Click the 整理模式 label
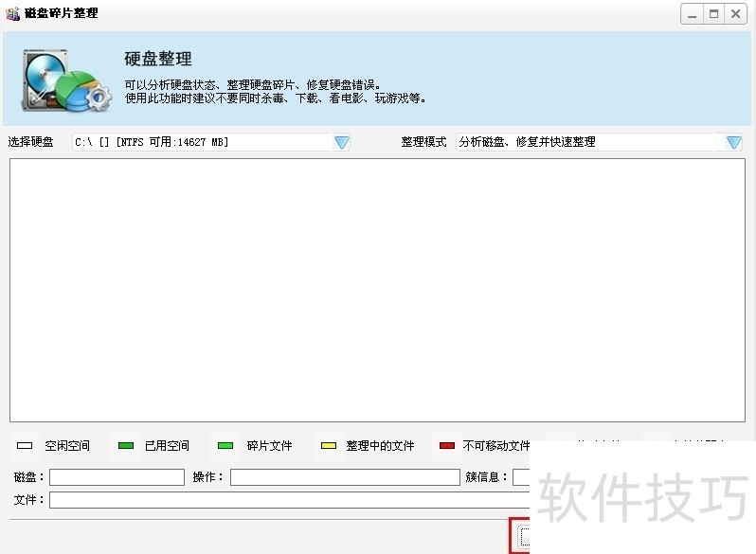This screenshot has width=756, height=554. point(423,142)
